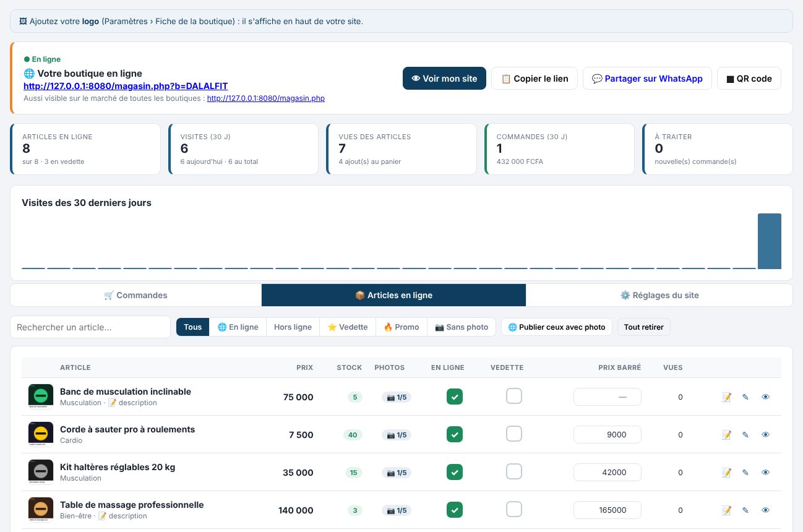
Task: Open photos badge 1/5 for Corde à sauter
Action: (397, 435)
